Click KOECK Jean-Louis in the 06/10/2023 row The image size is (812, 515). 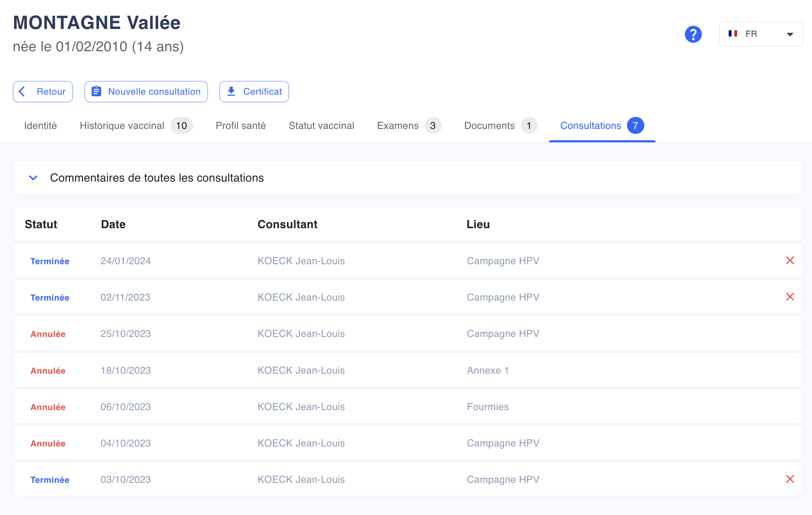(301, 407)
